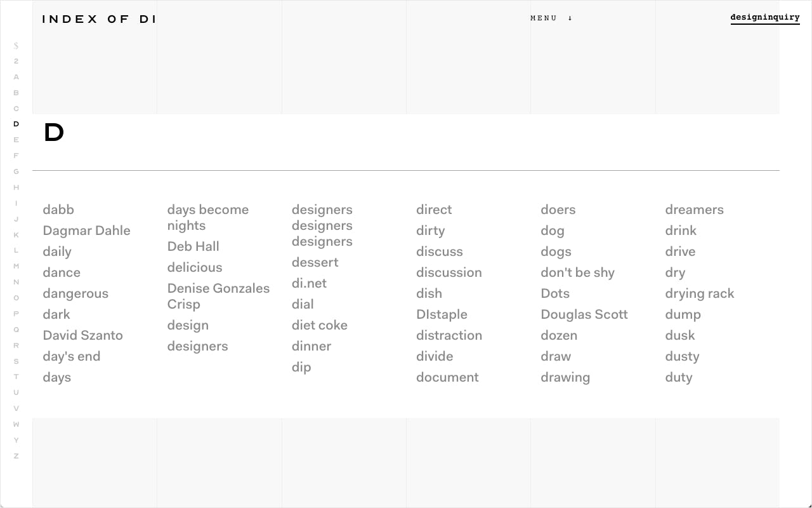Viewport: 812px width, 508px height.
Task: Select letter S in the side index
Action: point(16,361)
